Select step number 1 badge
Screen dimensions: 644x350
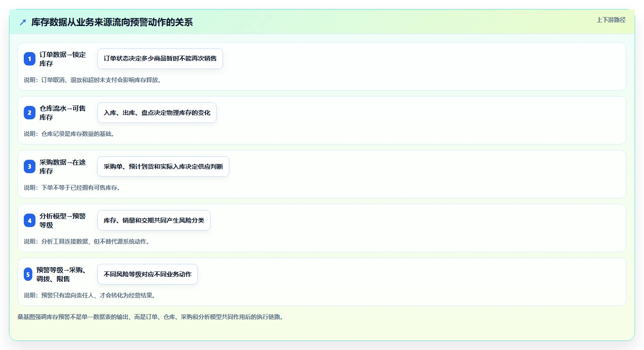30,59
